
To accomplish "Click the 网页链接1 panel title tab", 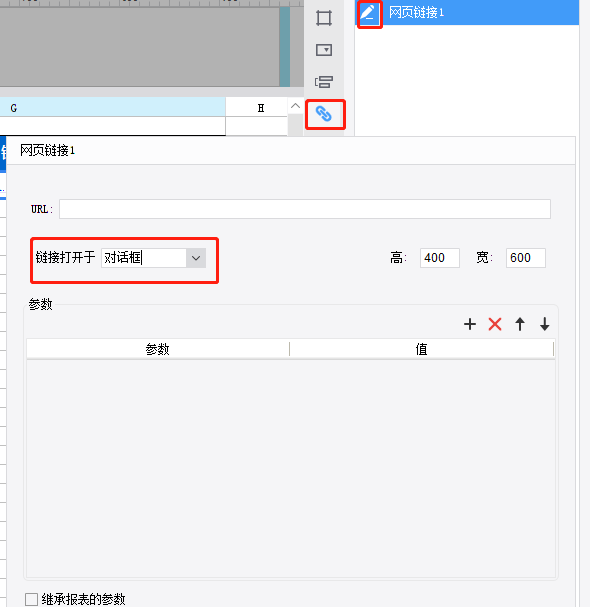I will point(47,150).
